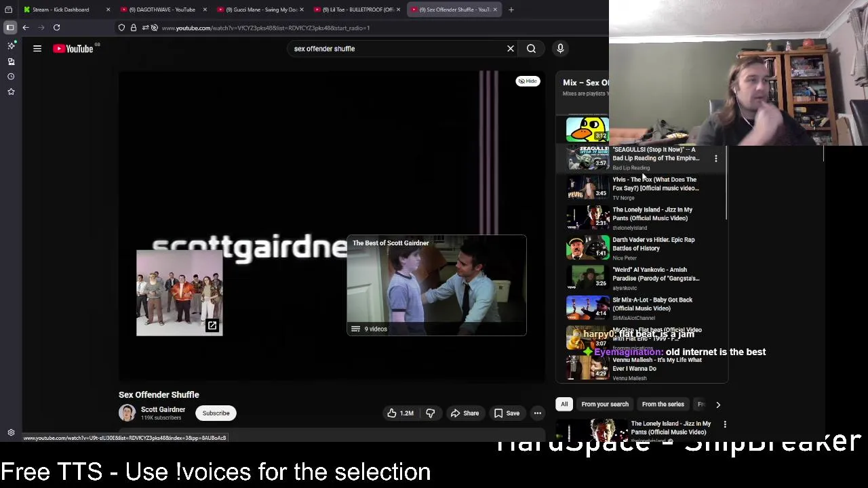Select the All filter chip

pos(564,404)
